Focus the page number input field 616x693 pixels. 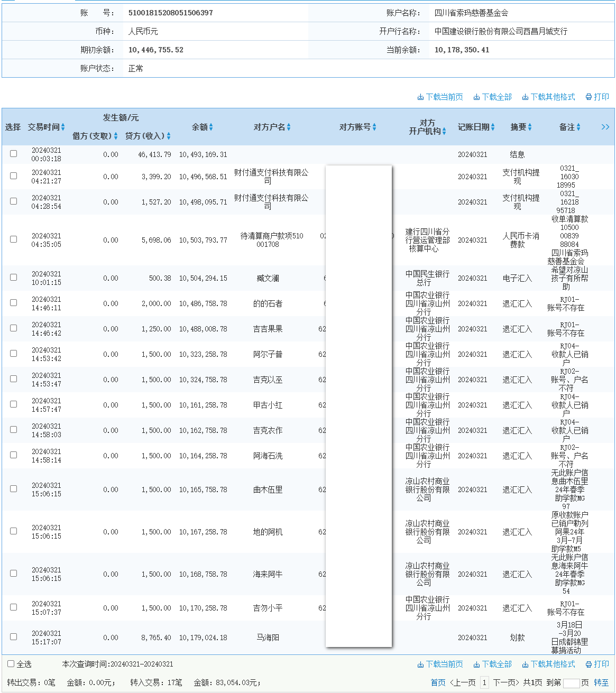[572, 683]
